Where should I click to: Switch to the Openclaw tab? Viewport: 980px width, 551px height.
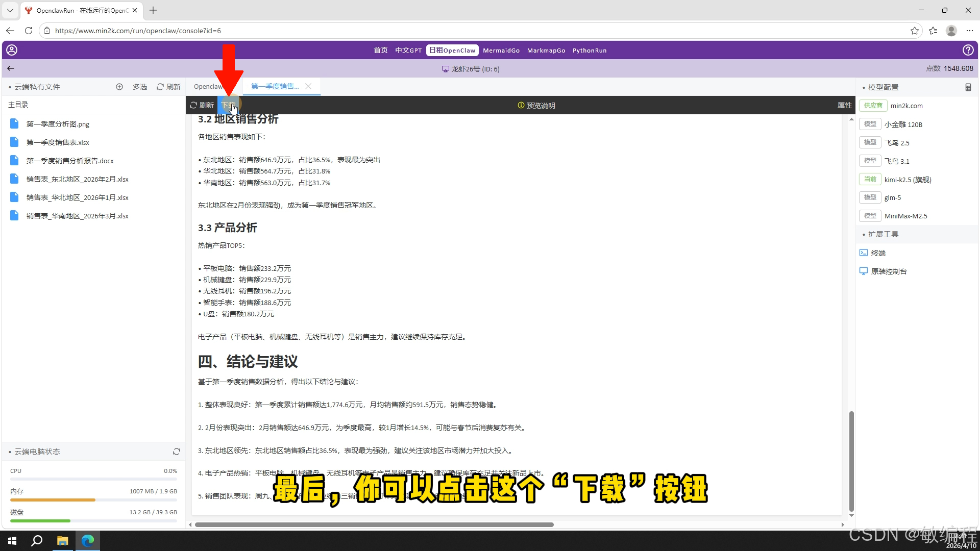click(x=207, y=87)
